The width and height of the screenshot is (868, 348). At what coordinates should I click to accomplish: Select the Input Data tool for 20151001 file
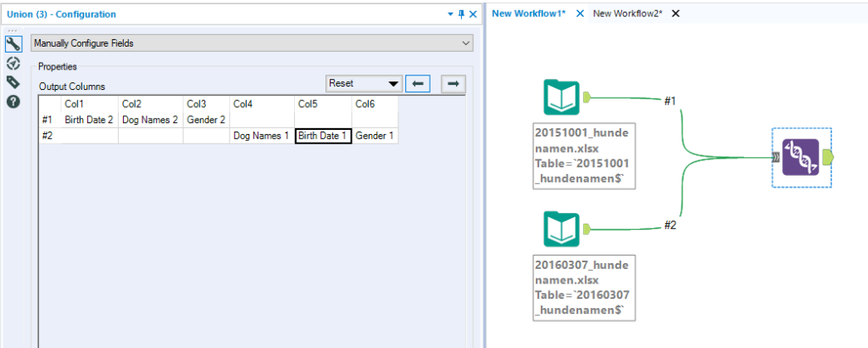(x=561, y=98)
